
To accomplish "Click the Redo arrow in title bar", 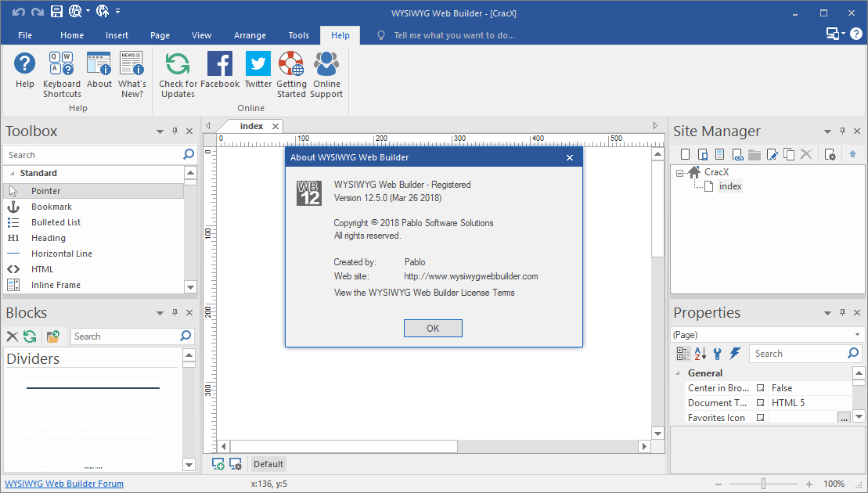I will click(x=37, y=12).
